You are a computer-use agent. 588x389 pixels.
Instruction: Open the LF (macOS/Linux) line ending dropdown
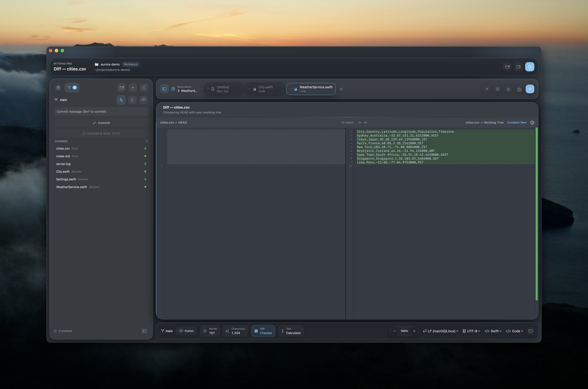click(440, 331)
